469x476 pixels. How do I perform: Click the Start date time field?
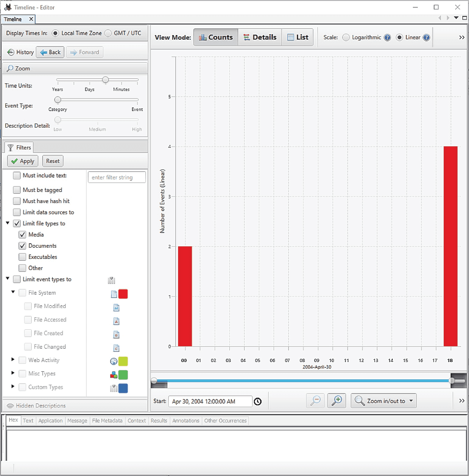click(x=210, y=402)
